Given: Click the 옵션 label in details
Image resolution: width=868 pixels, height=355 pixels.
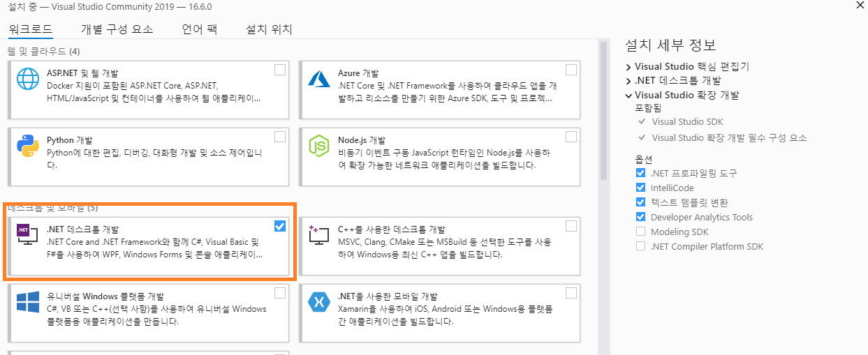Looking at the screenshot, I should pyautogui.click(x=643, y=159).
